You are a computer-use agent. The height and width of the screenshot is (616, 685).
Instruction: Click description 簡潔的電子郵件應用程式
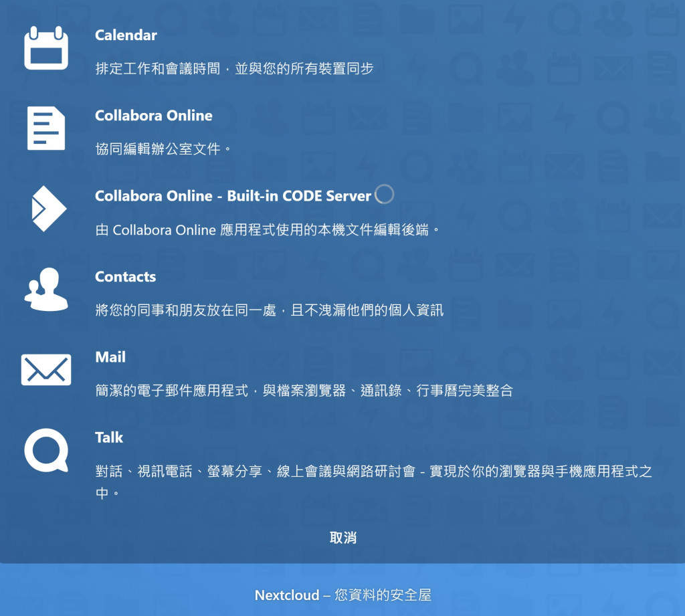[304, 391]
